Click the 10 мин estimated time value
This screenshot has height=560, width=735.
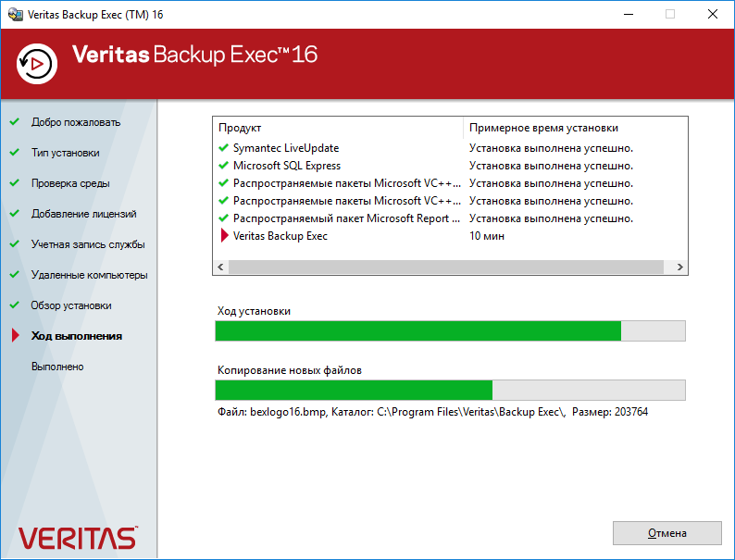487,236
